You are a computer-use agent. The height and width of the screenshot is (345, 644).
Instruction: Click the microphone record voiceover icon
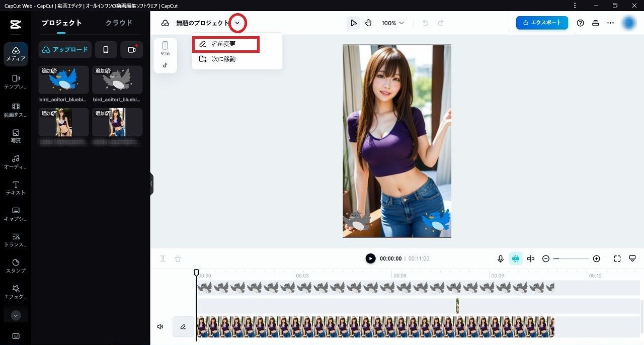[x=501, y=258]
